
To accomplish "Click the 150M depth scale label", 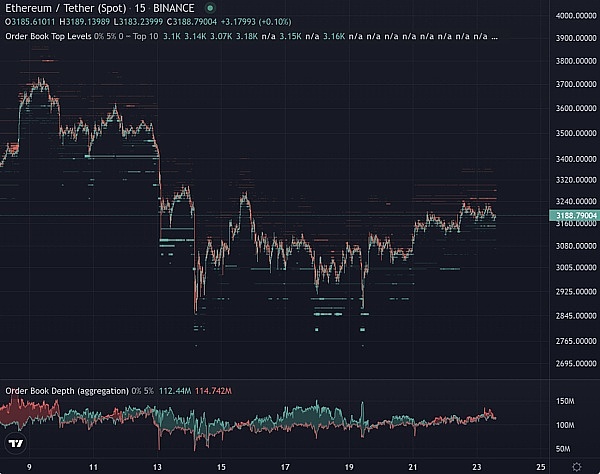I will pyautogui.click(x=565, y=402).
